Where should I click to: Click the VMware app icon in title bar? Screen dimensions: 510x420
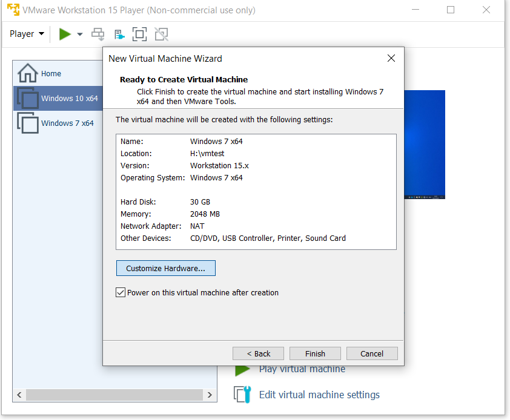(13, 10)
